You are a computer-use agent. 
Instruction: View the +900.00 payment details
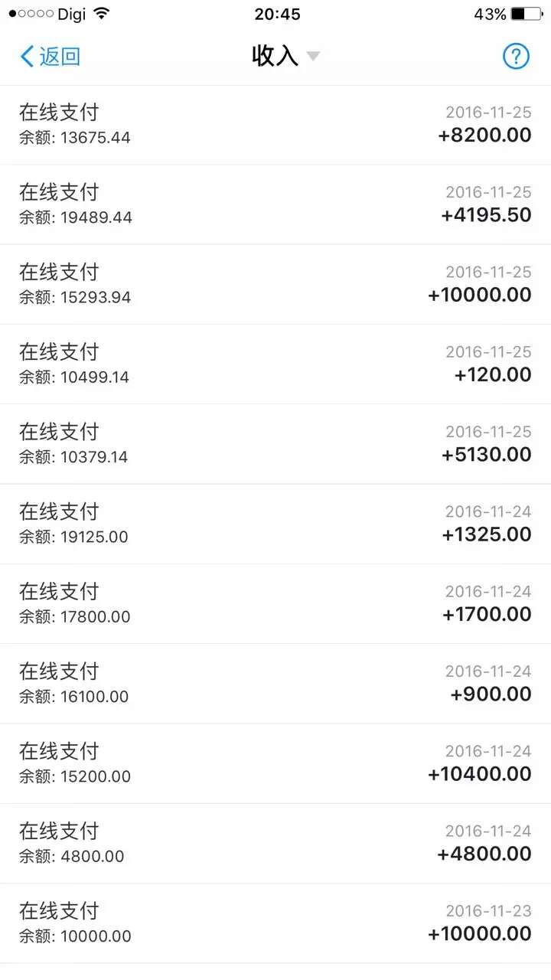[275, 683]
